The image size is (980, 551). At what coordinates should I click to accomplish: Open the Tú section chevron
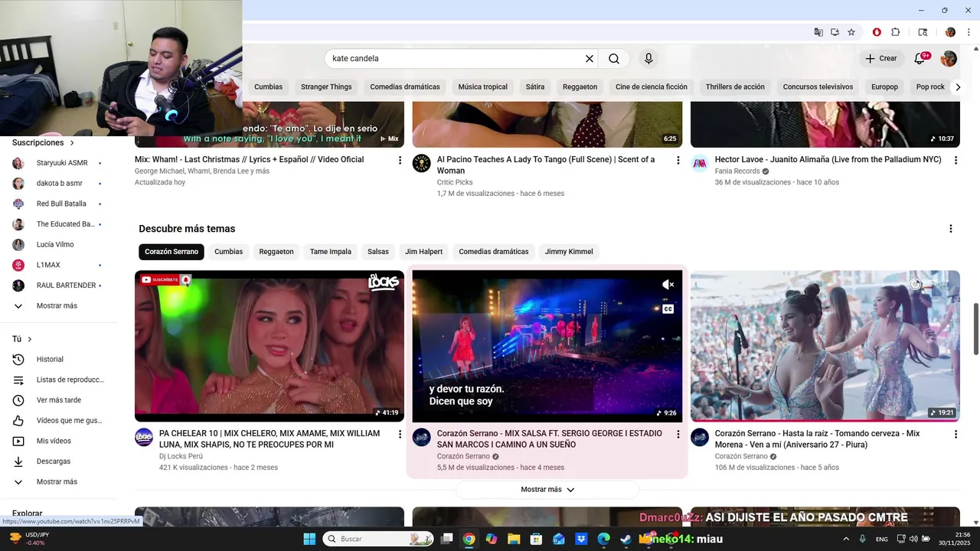(x=30, y=339)
